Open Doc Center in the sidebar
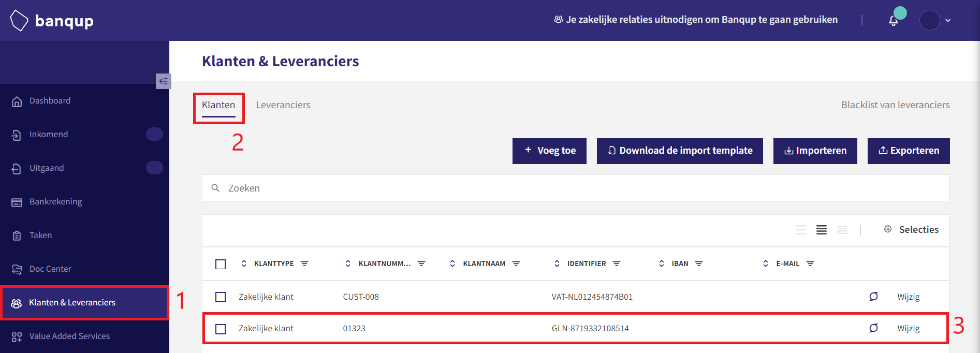980x353 pixels. point(50,269)
